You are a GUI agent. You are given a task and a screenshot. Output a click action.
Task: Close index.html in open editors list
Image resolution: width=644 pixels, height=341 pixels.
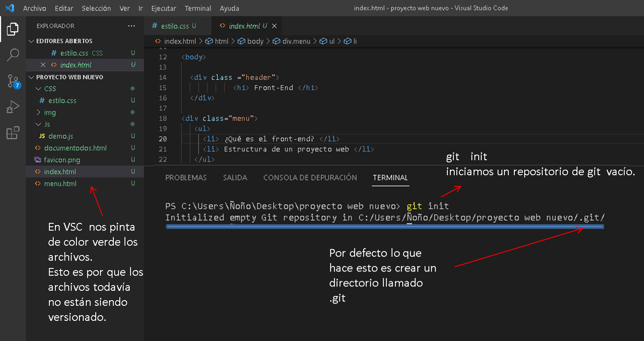point(43,65)
